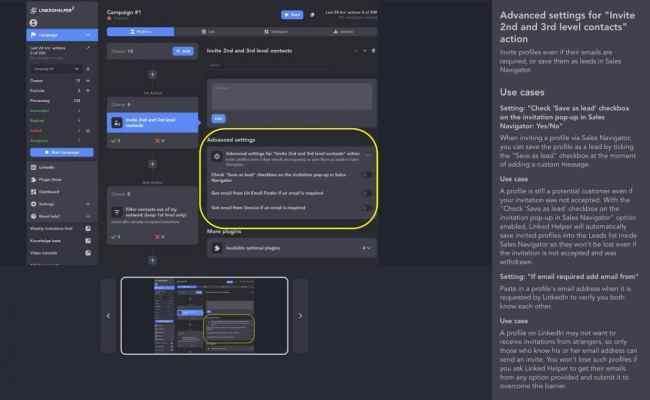Screen dimensions: 650x400
Task: Click the down arrow icon in the Invite action header
Action: click(x=364, y=51)
